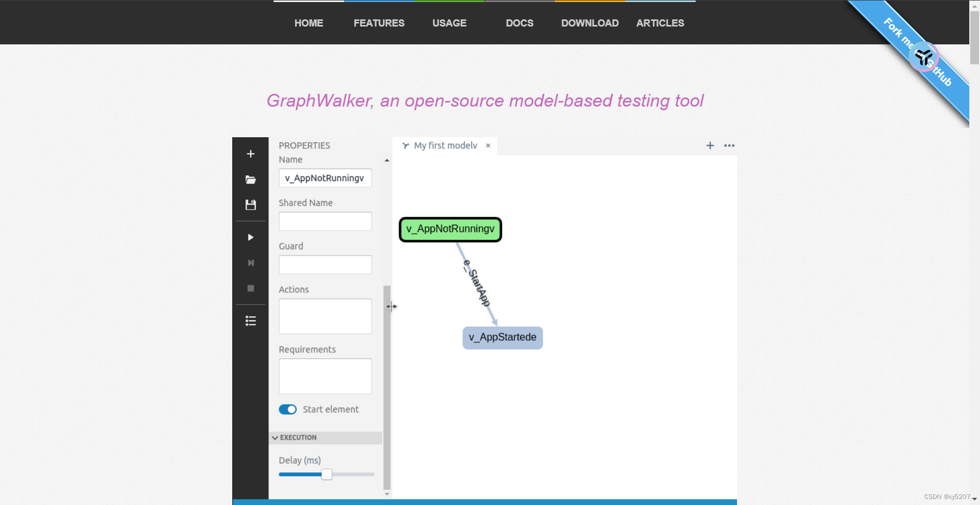Go to HOME in navigation bar
This screenshot has width=980, height=505.
tap(308, 23)
